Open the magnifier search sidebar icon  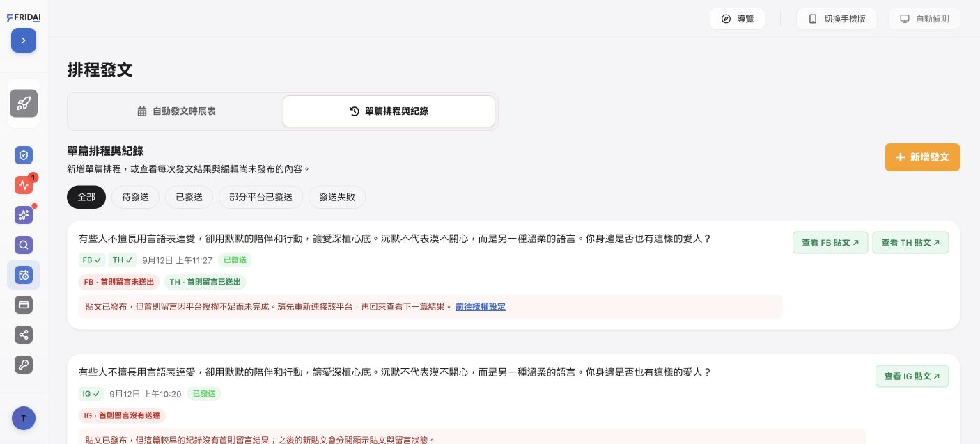[24, 245]
